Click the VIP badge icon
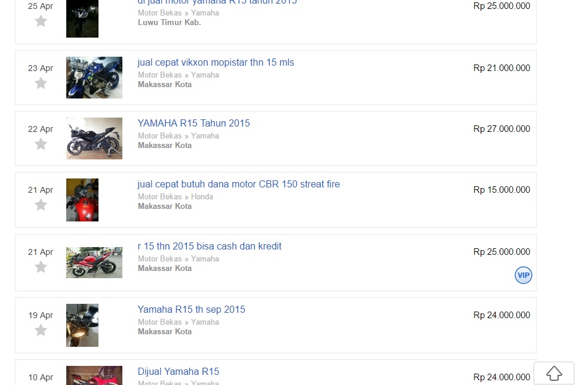Screen dimensions: 588x385 click(523, 275)
